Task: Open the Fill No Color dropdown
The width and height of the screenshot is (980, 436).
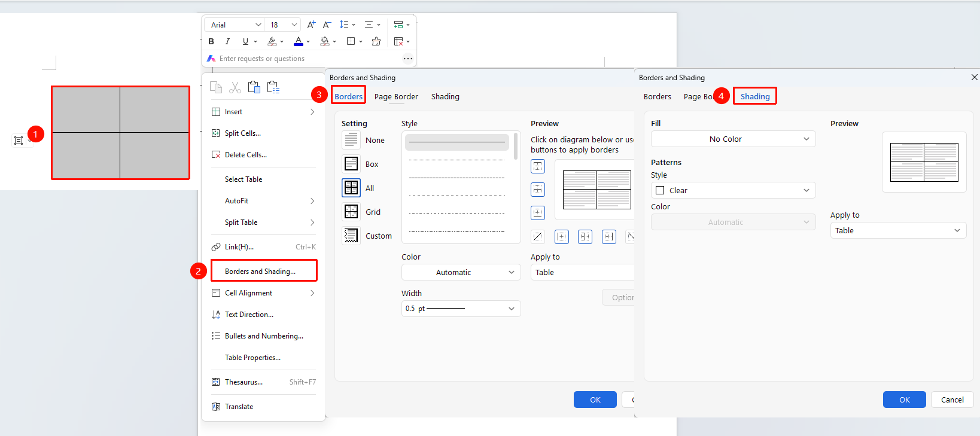Action: (x=734, y=139)
